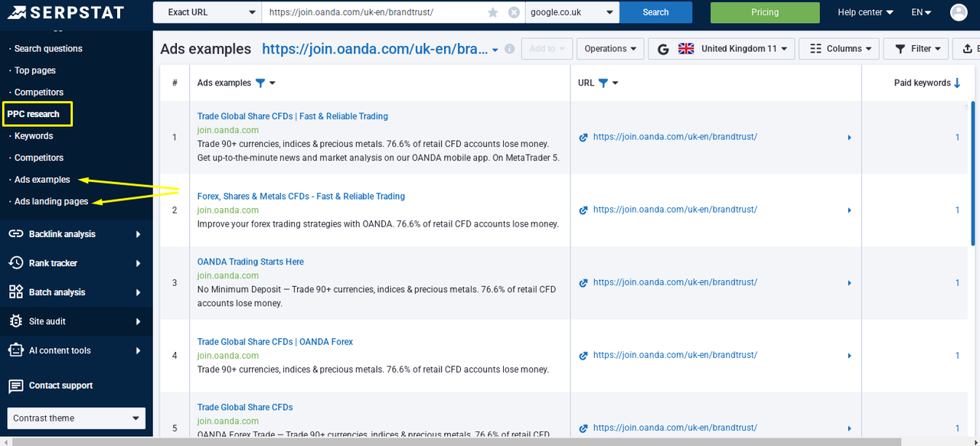Click the vertical scrollbar of the results table

click(973, 174)
